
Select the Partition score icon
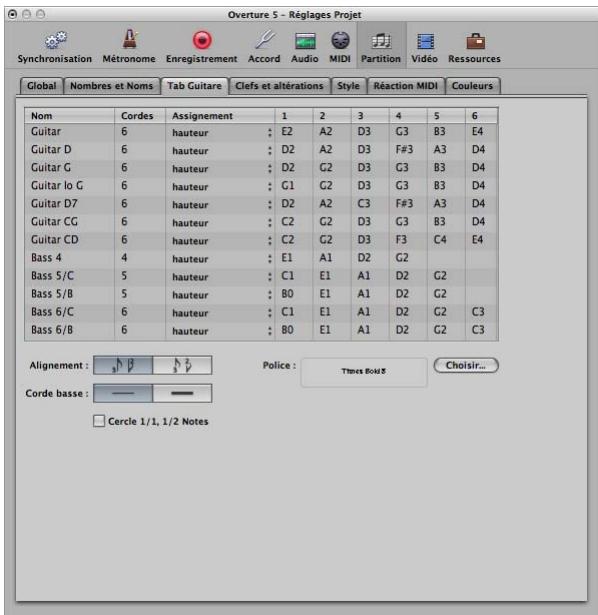tap(381, 47)
